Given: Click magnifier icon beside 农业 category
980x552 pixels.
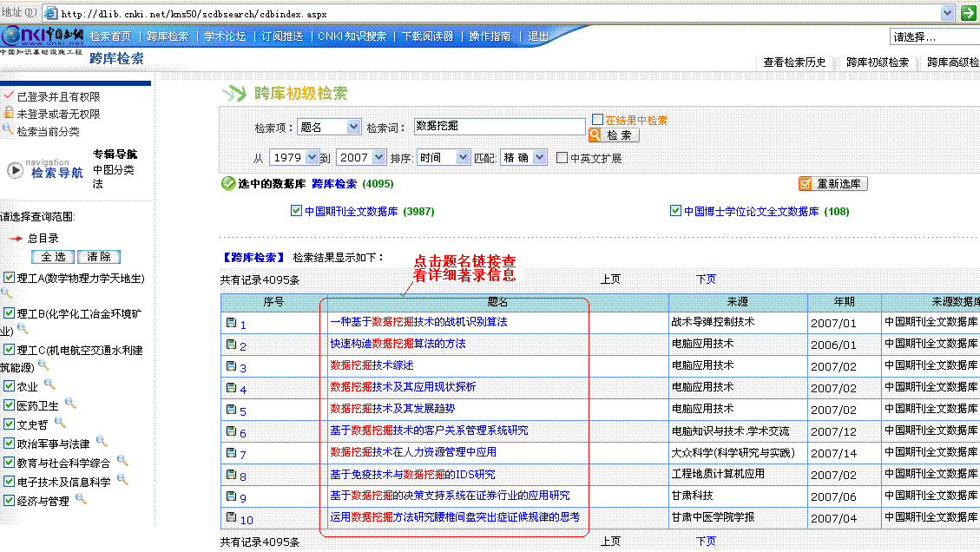Looking at the screenshot, I should (49, 384).
